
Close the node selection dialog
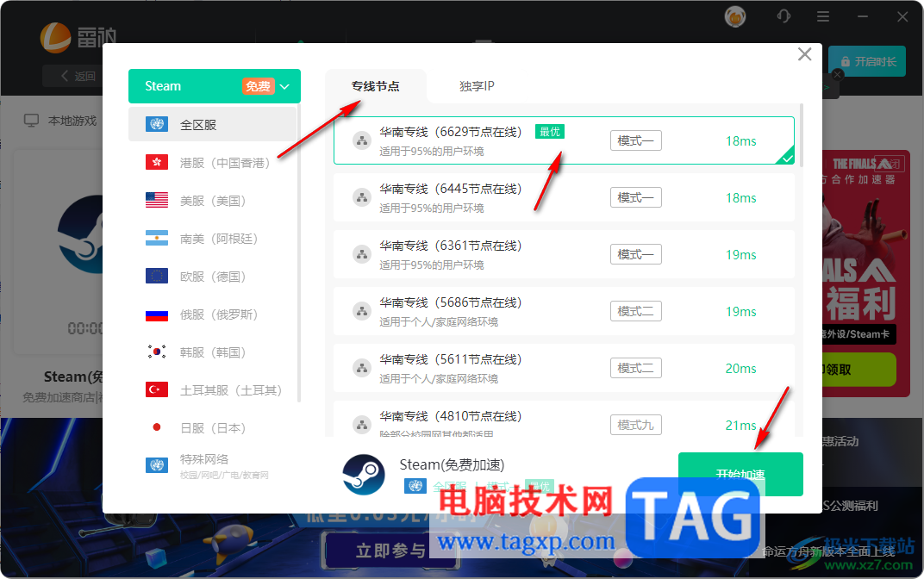[804, 54]
